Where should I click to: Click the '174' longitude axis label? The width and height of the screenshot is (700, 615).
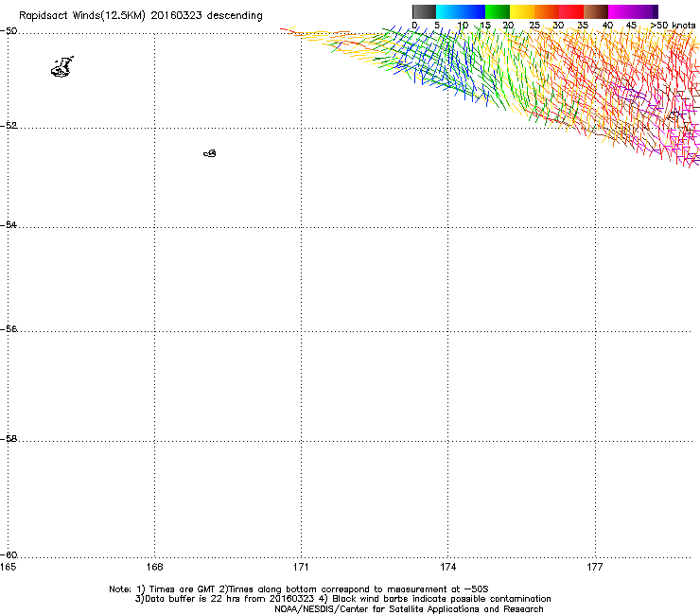tap(447, 567)
